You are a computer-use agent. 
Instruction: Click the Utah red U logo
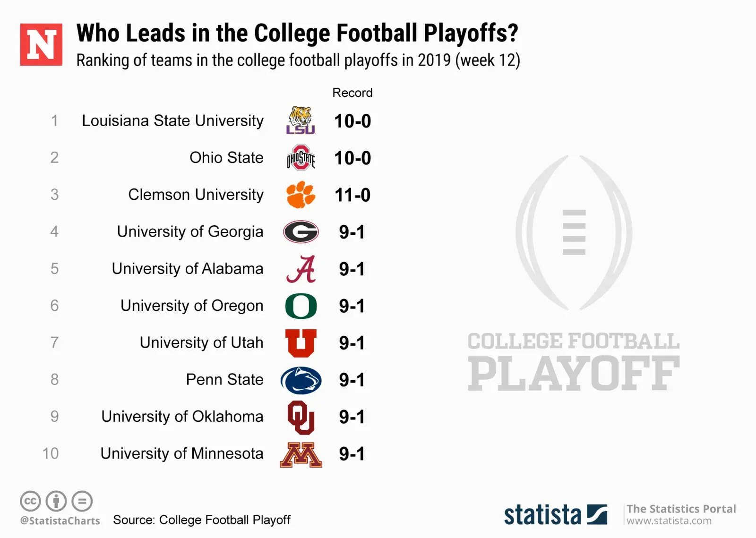coord(301,343)
